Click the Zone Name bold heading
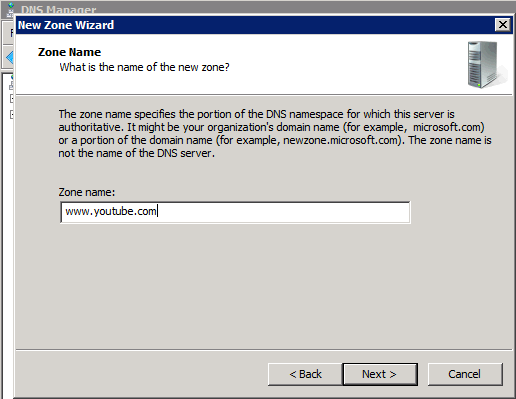The width and height of the screenshot is (516, 399). click(69, 52)
